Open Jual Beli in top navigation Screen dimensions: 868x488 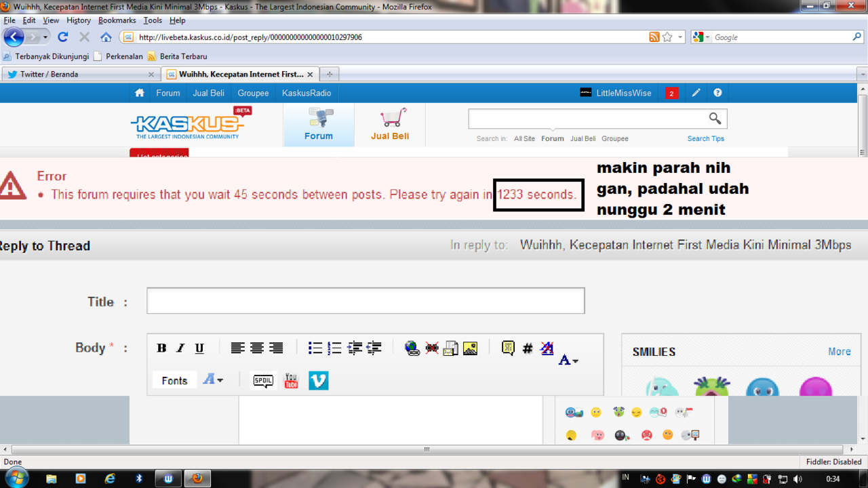(208, 93)
